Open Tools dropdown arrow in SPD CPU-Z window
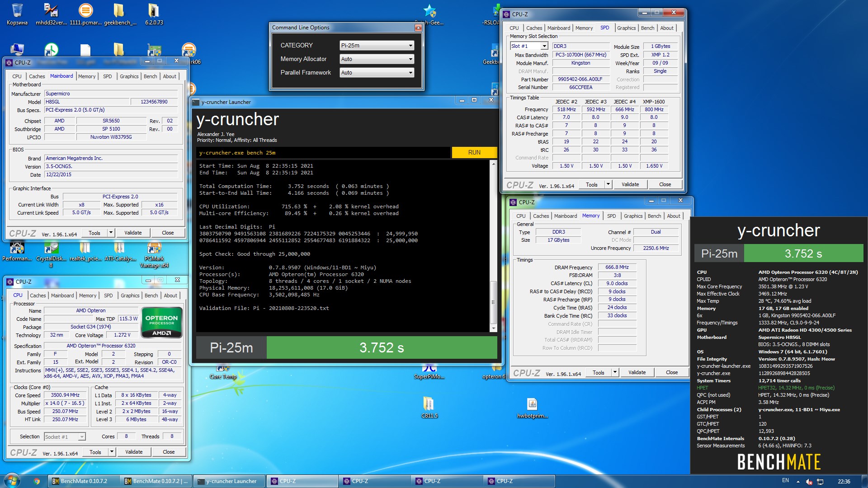This screenshot has width=868, height=488. pos(608,184)
